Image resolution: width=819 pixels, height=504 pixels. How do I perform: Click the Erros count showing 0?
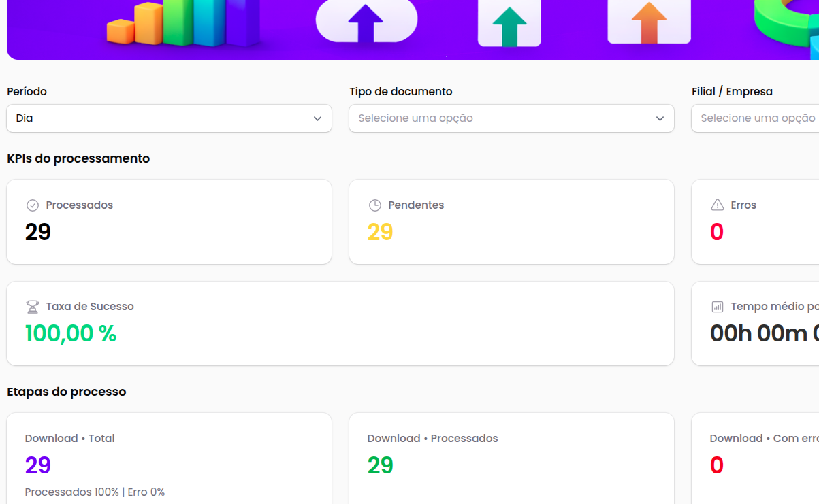[717, 231]
